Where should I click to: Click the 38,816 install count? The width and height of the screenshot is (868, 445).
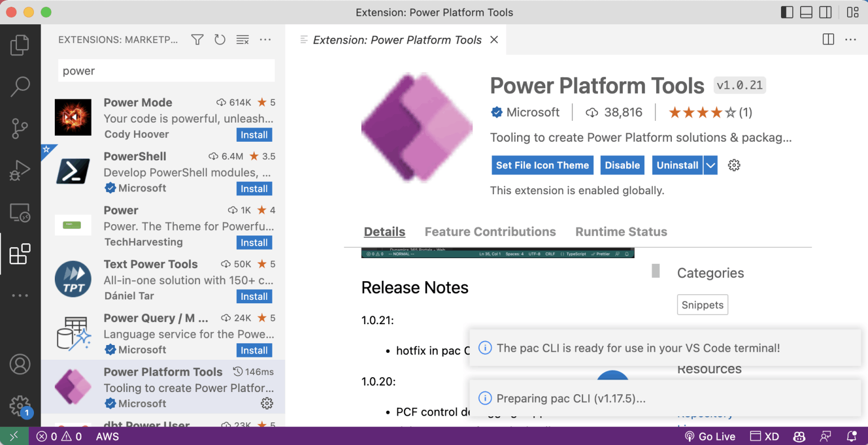pos(614,112)
